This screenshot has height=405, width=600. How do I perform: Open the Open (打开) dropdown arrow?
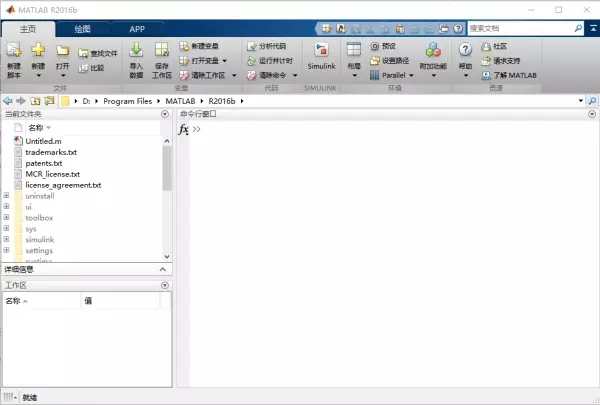pyautogui.click(x=63, y=75)
